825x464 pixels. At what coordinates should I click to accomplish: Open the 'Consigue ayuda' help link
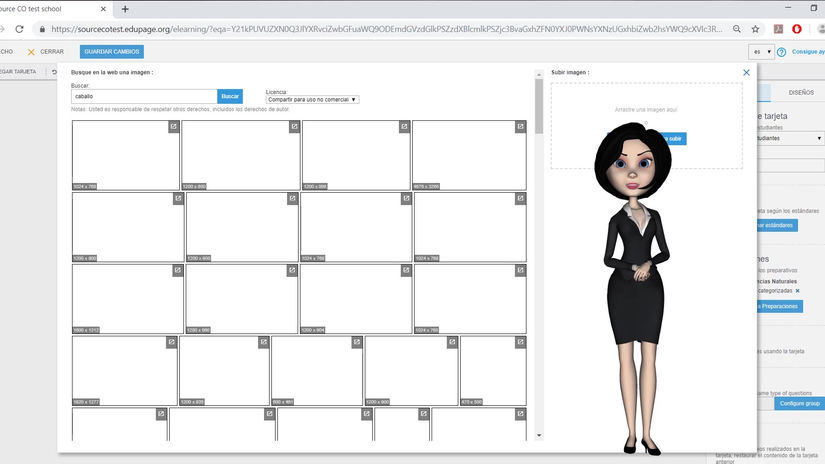808,52
